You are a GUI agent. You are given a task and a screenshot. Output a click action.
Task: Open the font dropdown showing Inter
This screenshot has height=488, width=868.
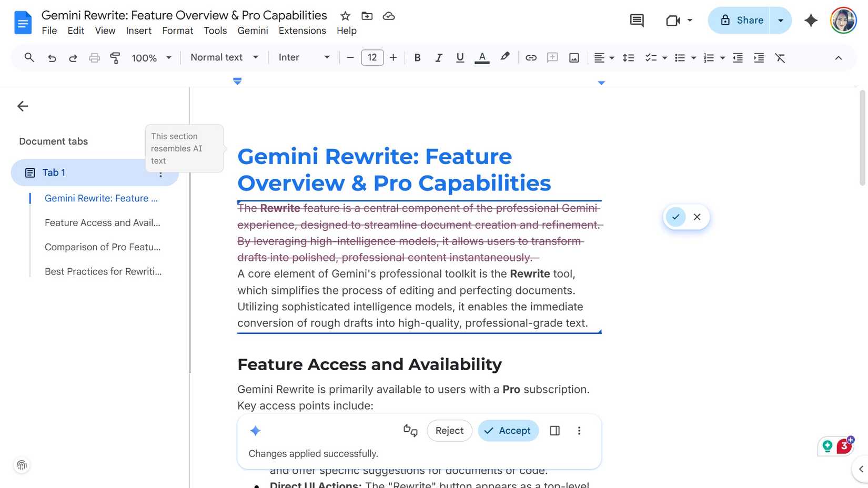(x=304, y=58)
